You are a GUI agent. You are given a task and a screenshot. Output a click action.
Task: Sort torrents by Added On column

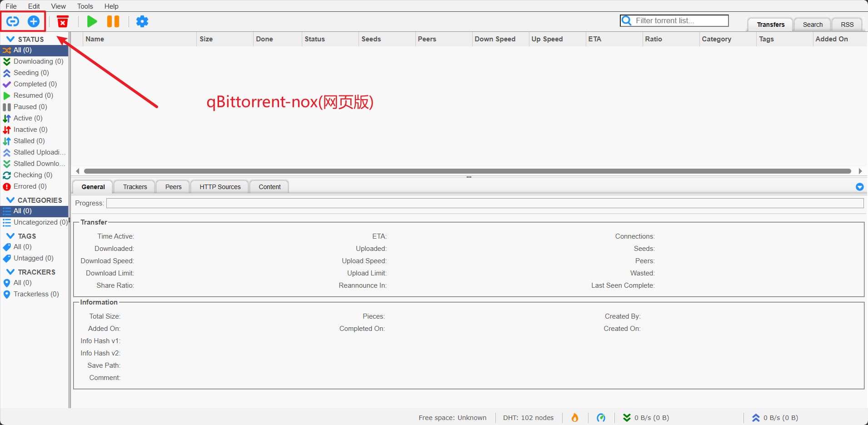coord(840,39)
